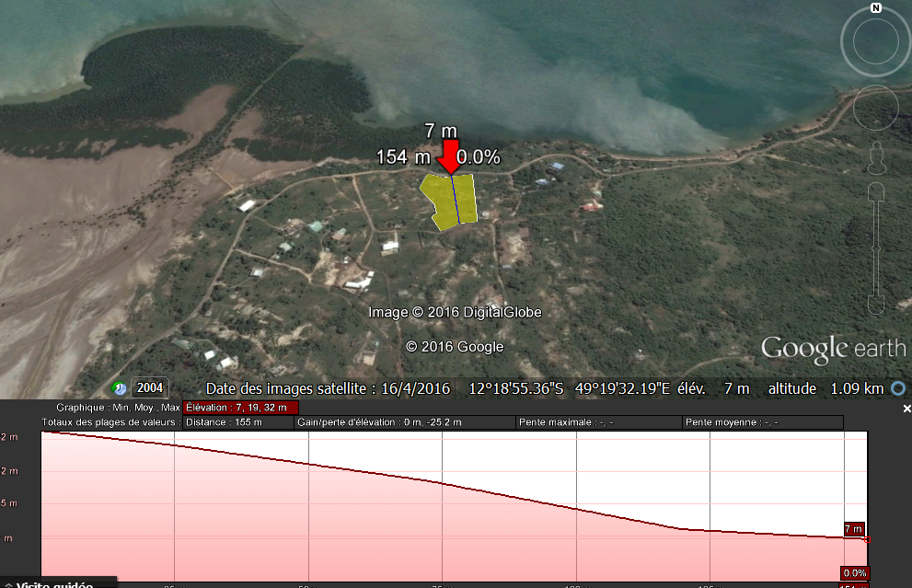Click the zoom-in end of the zoom slider
912x588 pixels.
pyautogui.click(x=876, y=192)
